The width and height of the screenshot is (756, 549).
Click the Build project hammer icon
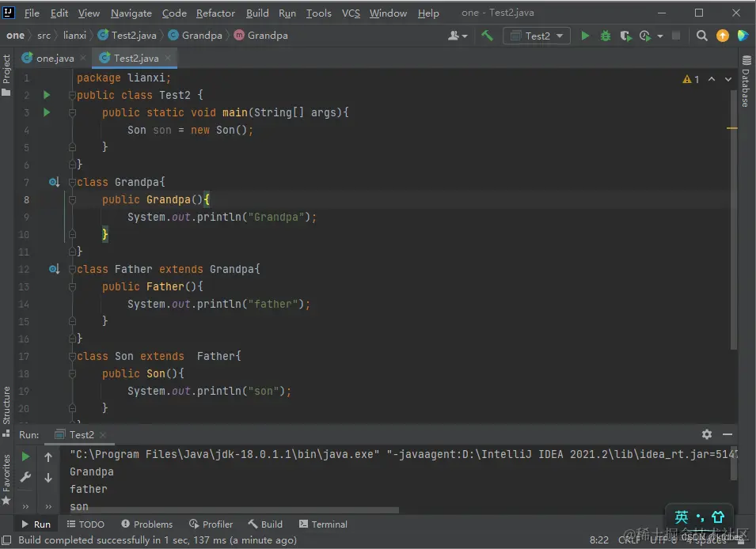pyautogui.click(x=487, y=35)
